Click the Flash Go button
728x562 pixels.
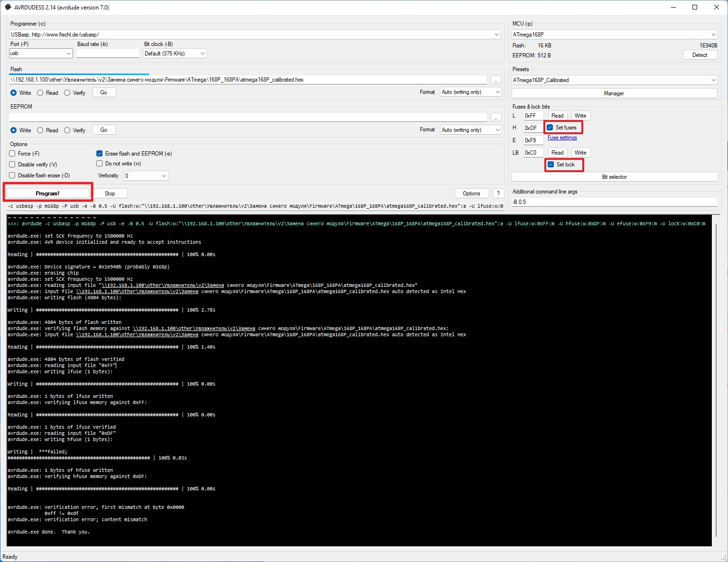(x=104, y=92)
